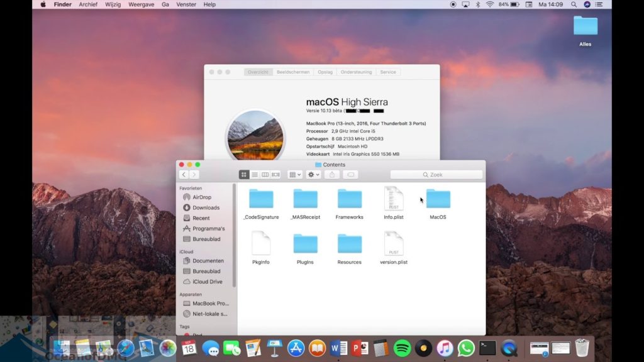
Task: Open Notification Center icon
Action: tap(599, 4)
